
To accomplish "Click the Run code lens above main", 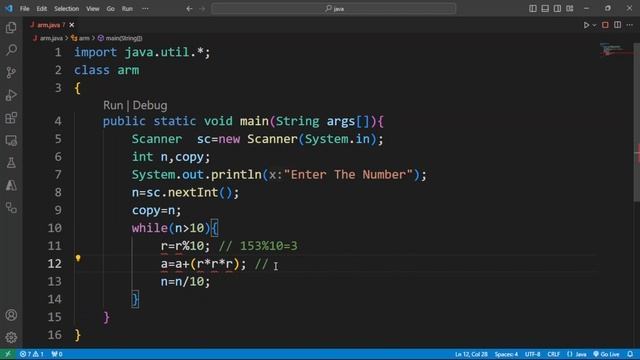I will coord(113,105).
